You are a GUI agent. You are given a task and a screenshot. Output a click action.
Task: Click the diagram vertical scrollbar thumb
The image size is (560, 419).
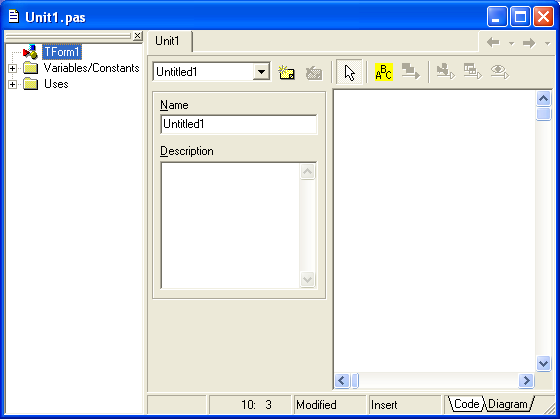544,114
